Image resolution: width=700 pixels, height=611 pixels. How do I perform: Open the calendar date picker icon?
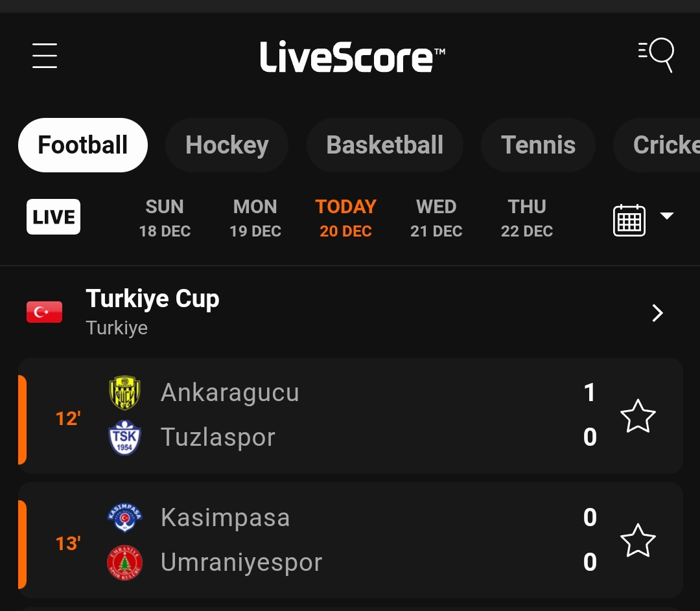[629, 220]
